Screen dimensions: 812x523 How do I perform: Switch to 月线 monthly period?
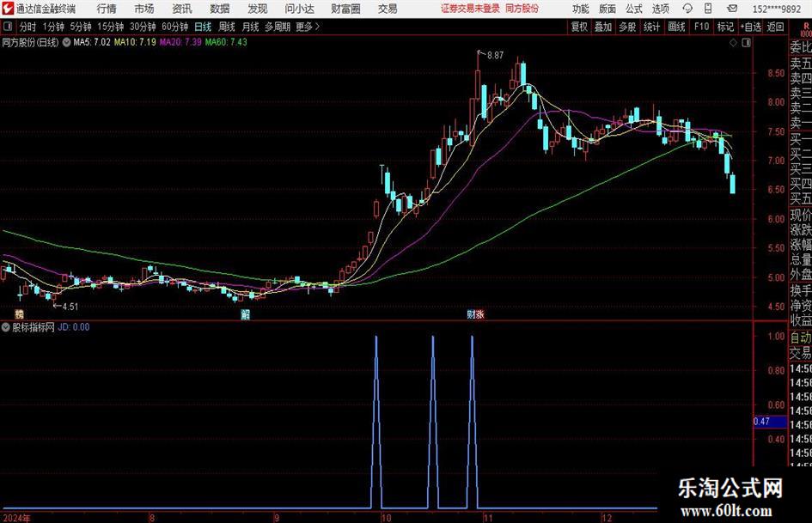(251, 27)
